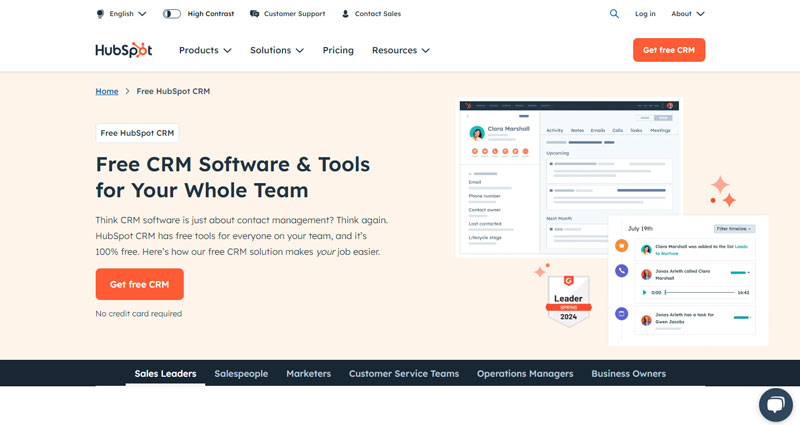This screenshot has height=425, width=800.
Task: Expand the Solutions menu
Action: coord(277,50)
